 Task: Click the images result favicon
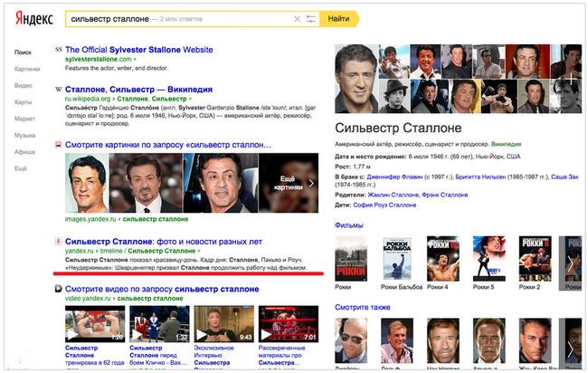[58, 145]
